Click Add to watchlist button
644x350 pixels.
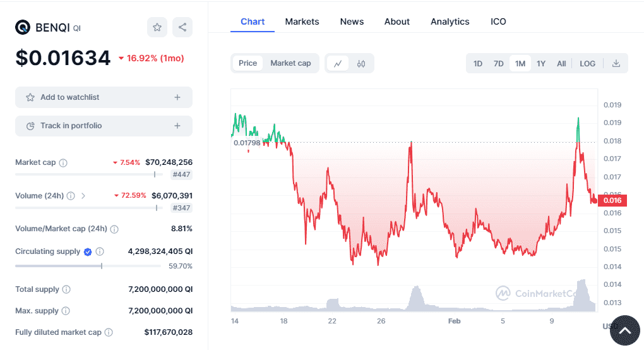[x=104, y=97]
